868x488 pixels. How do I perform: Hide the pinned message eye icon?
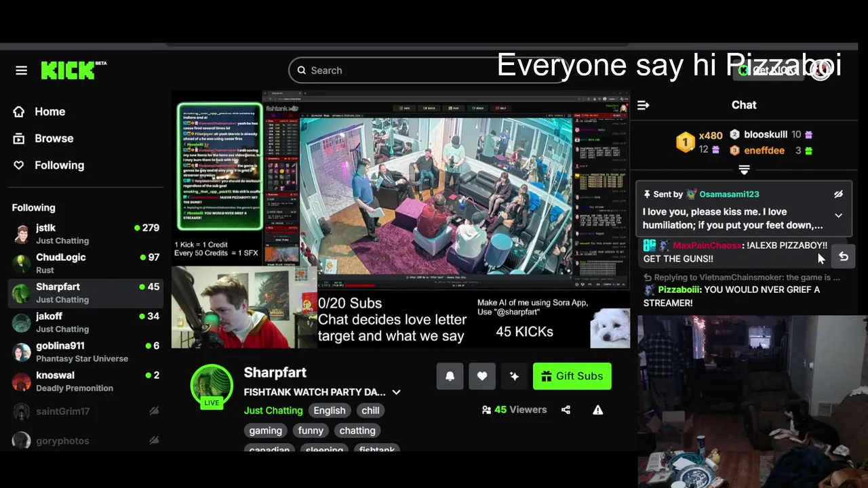pyautogui.click(x=839, y=195)
